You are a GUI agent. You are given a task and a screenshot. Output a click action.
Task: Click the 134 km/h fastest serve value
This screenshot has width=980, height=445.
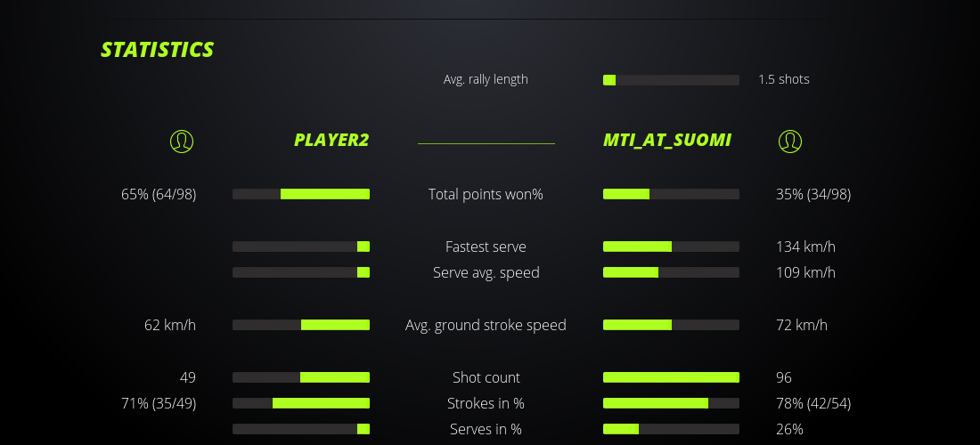(805, 247)
